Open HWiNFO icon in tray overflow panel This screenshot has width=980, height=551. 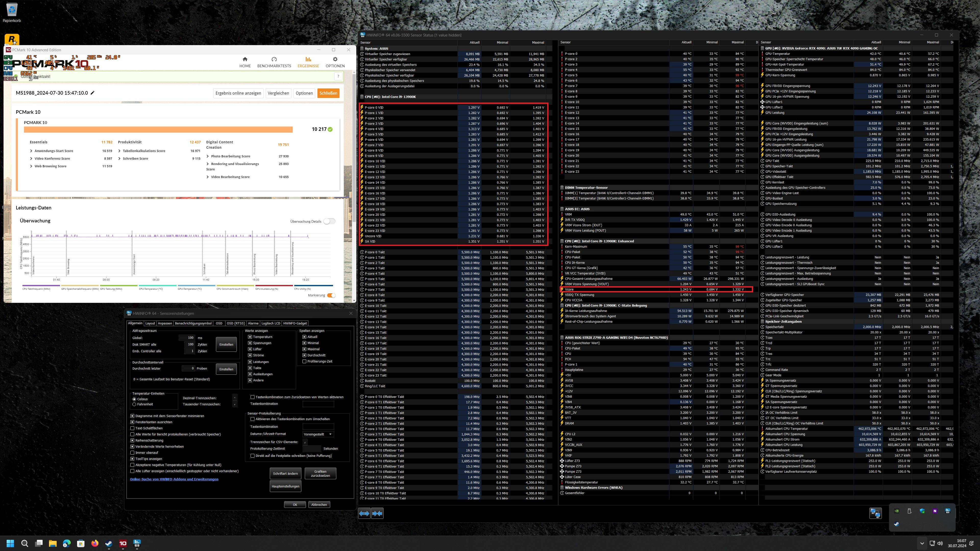pyautogui.click(x=948, y=511)
